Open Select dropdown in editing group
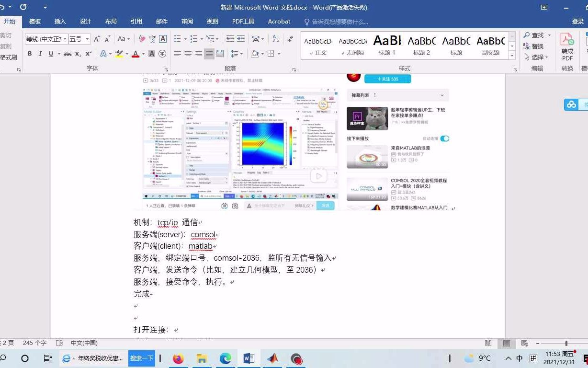The height and width of the screenshot is (368, 588). coord(537,57)
